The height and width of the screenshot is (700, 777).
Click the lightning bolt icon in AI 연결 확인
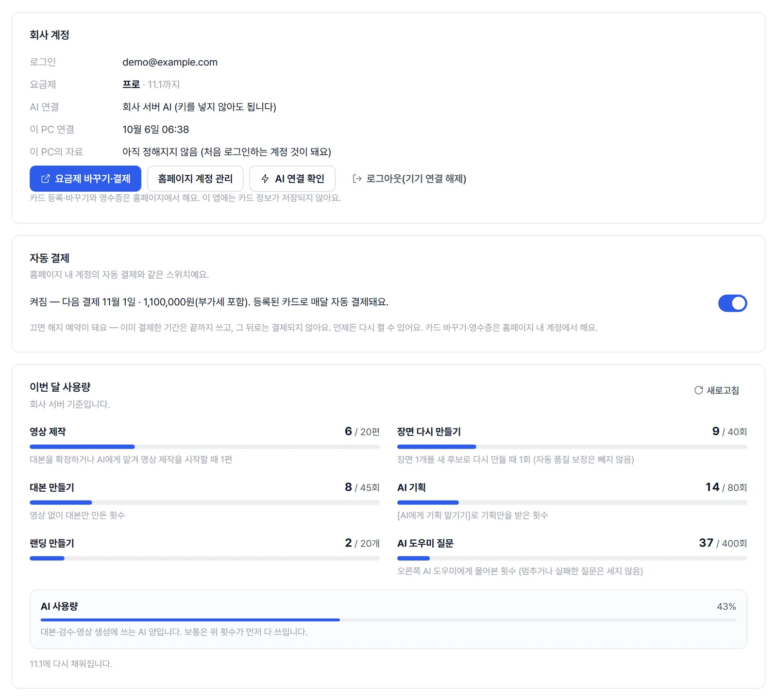[265, 179]
